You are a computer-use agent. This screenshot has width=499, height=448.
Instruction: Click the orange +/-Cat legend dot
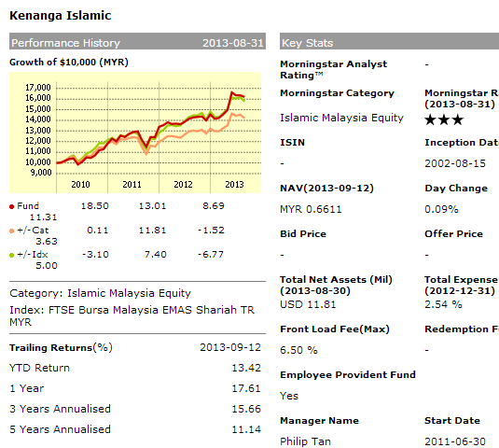(12, 231)
